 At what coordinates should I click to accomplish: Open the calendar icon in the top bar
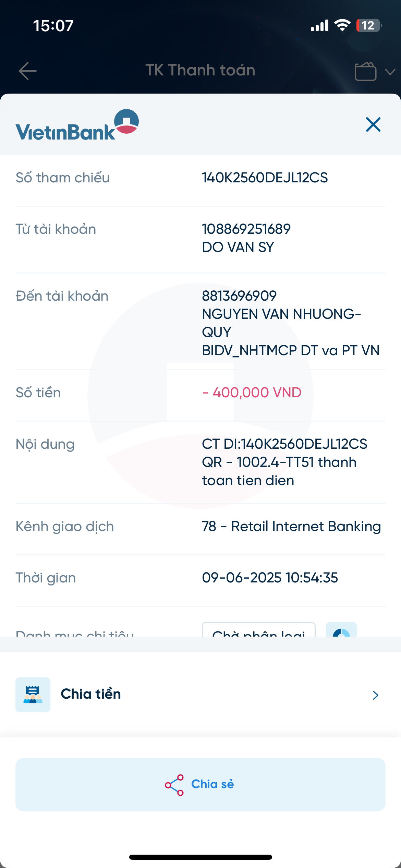click(x=365, y=71)
